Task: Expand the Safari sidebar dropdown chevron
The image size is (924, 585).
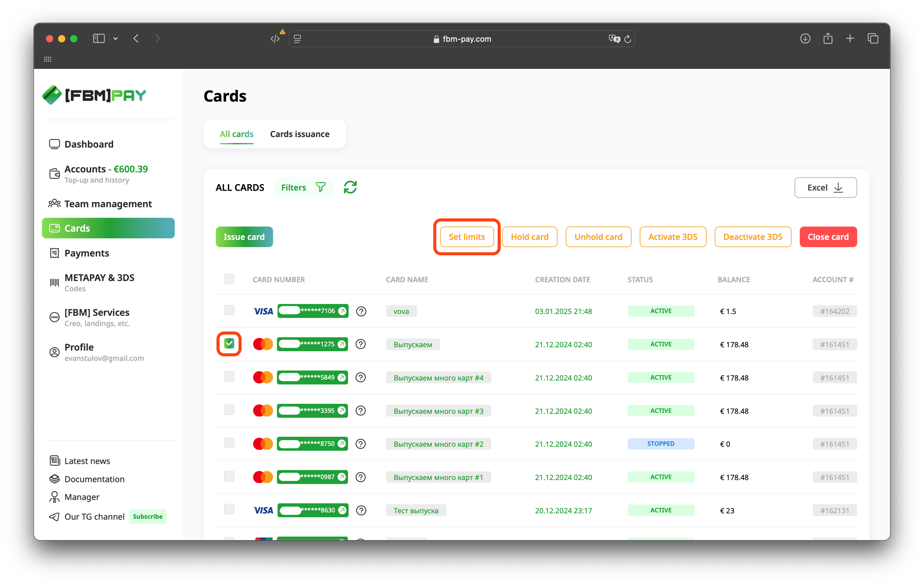Action: (x=115, y=39)
